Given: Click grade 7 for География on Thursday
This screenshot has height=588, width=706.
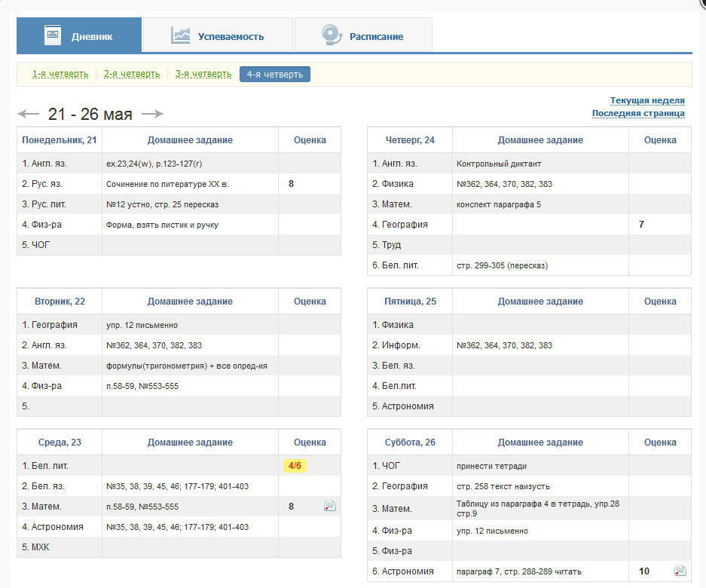Looking at the screenshot, I should coord(642,225).
